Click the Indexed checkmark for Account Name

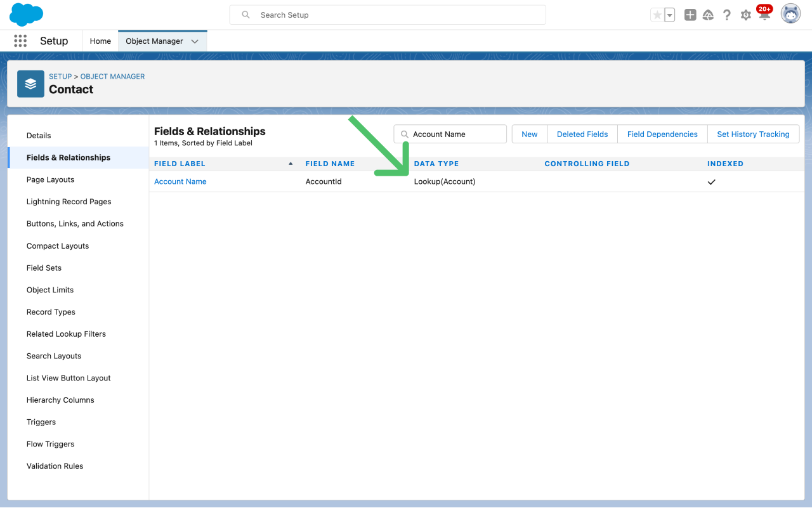click(711, 182)
